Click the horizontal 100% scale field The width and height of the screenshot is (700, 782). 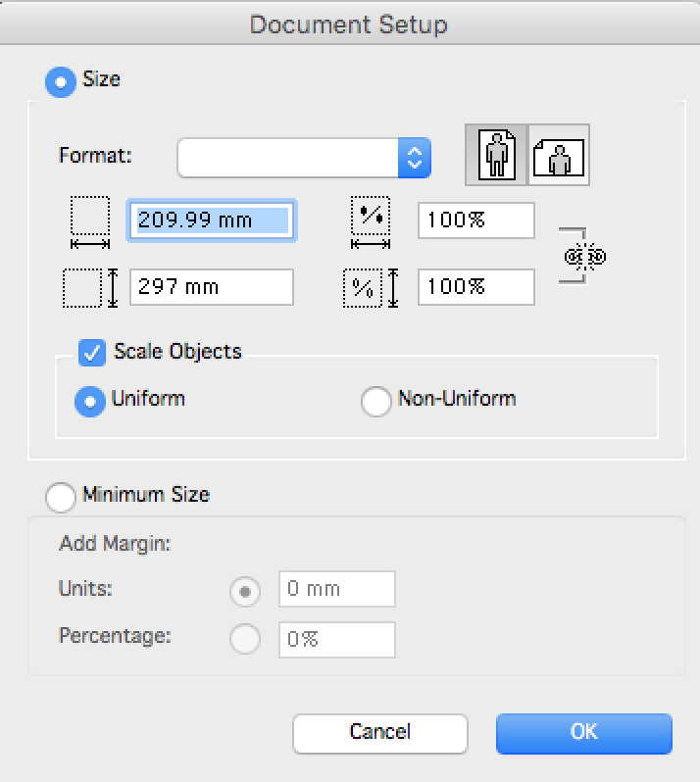[x=476, y=220]
